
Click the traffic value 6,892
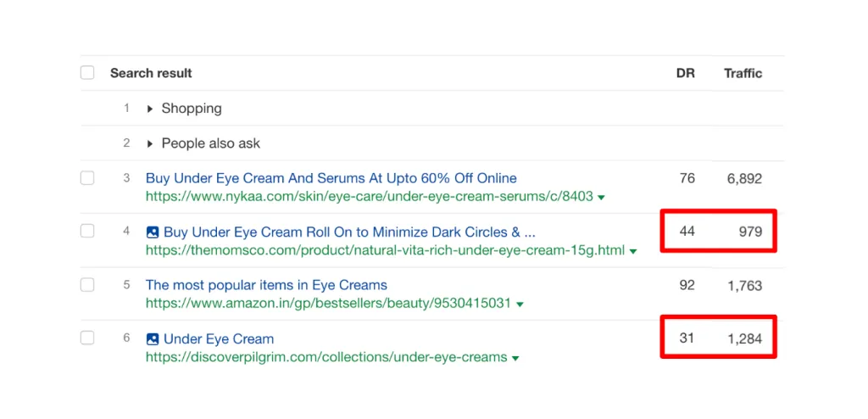tap(744, 178)
